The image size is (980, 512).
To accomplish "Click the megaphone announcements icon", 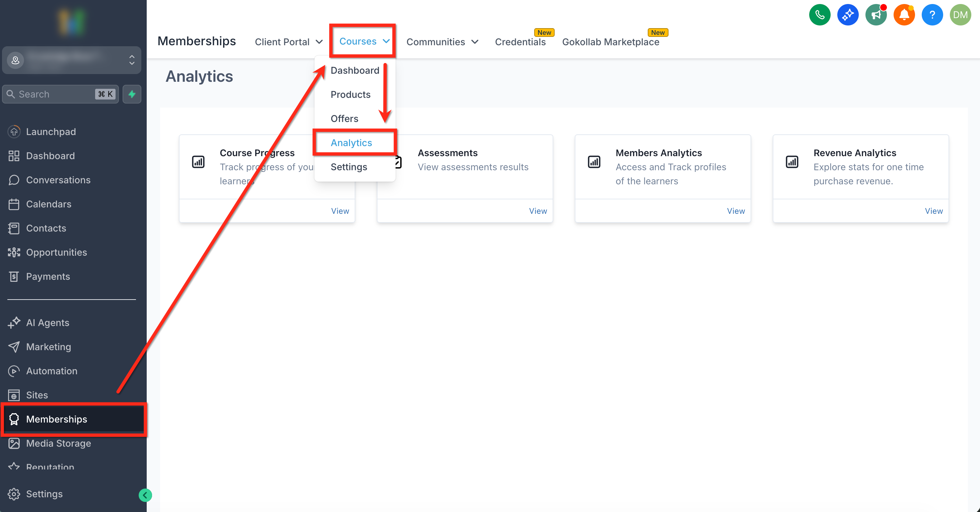I will [x=876, y=15].
